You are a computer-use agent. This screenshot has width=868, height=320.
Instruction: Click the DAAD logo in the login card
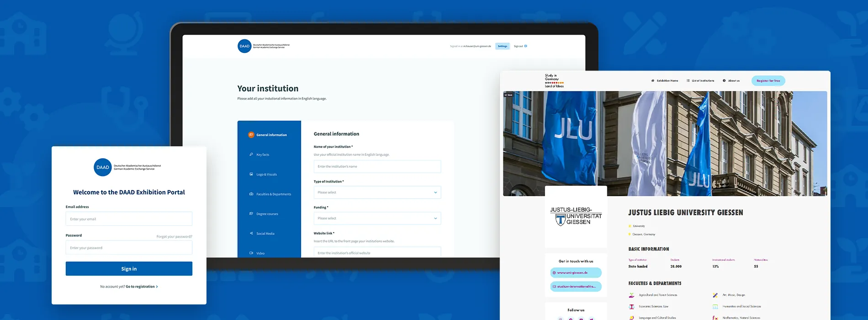pyautogui.click(x=103, y=167)
